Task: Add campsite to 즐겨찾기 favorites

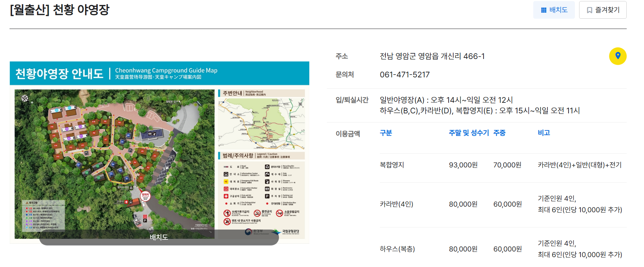Action: [603, 10]
